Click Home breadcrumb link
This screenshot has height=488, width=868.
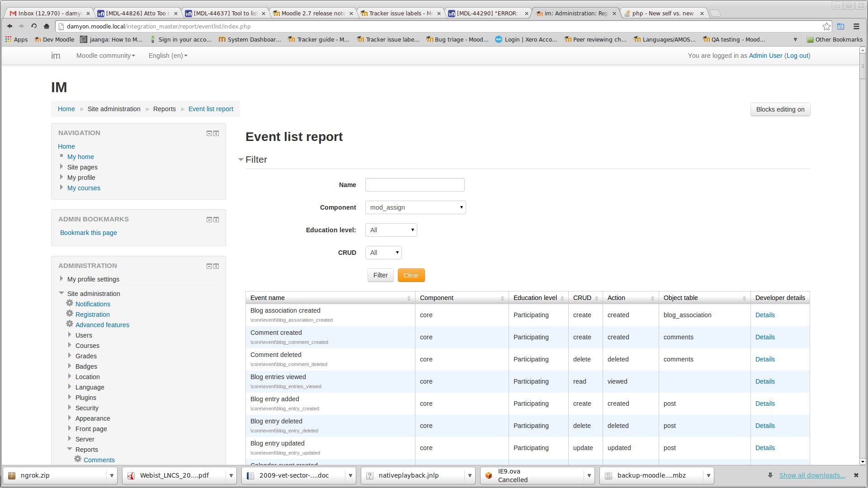tap(66, 109)
